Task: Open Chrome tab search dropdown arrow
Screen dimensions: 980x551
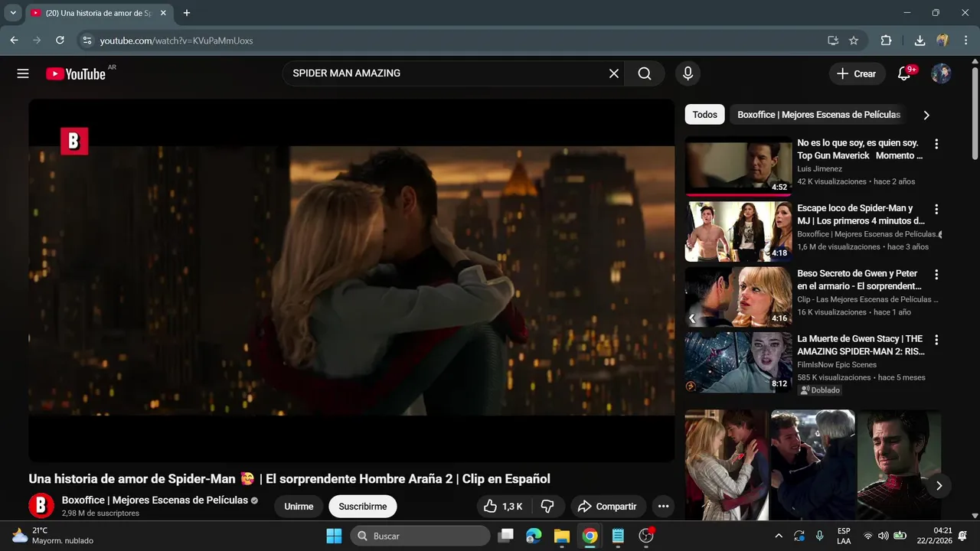Action: point(13,13)
